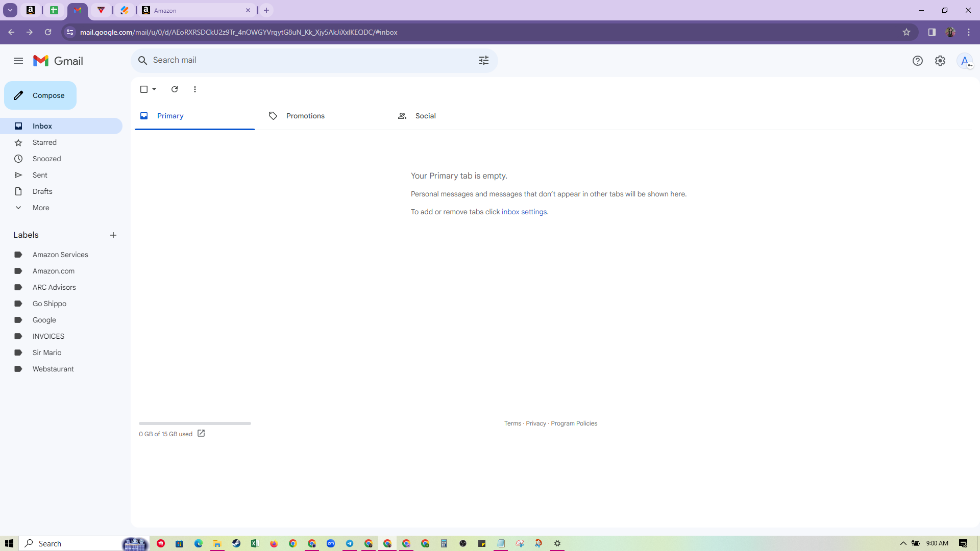The width and height of the screenshot is (980, 551).
Task: Open the tab search dropdown arrow
Action: [10, 10]
